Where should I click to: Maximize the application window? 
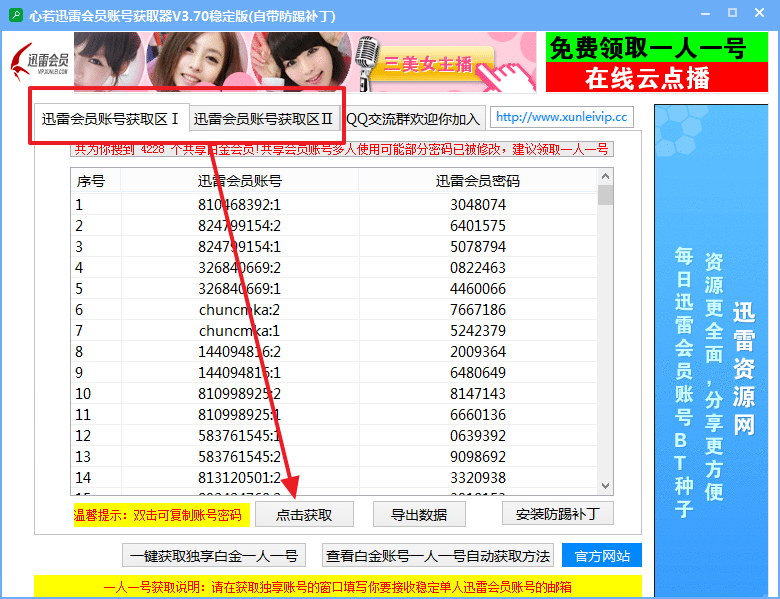pyautogui.click(x=732, y=13)
